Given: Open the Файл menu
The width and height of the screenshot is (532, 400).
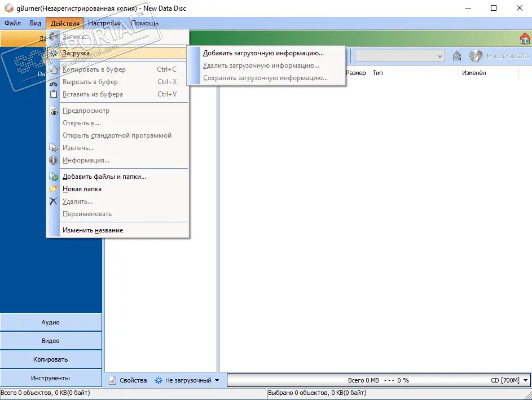Looking at the screenshot, I should coord(12,23).
